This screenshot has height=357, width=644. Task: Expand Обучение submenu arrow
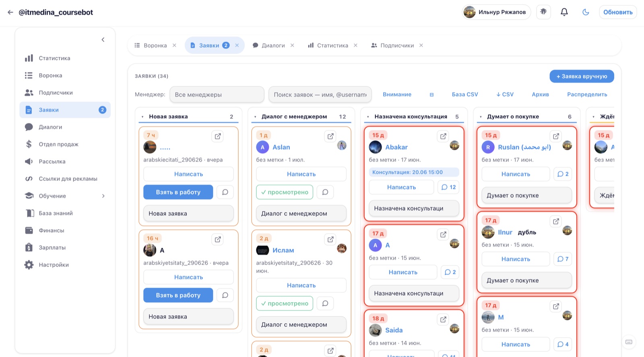click(x=103, y=196)
